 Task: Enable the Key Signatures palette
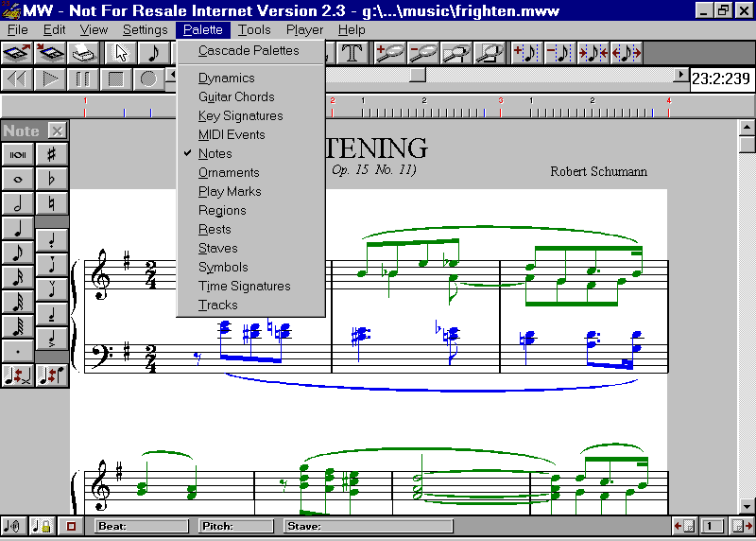point(240,115)
